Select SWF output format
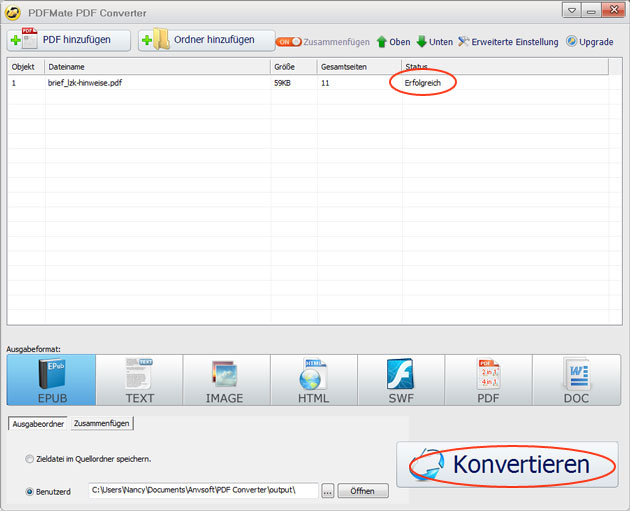 click(401, 380)
